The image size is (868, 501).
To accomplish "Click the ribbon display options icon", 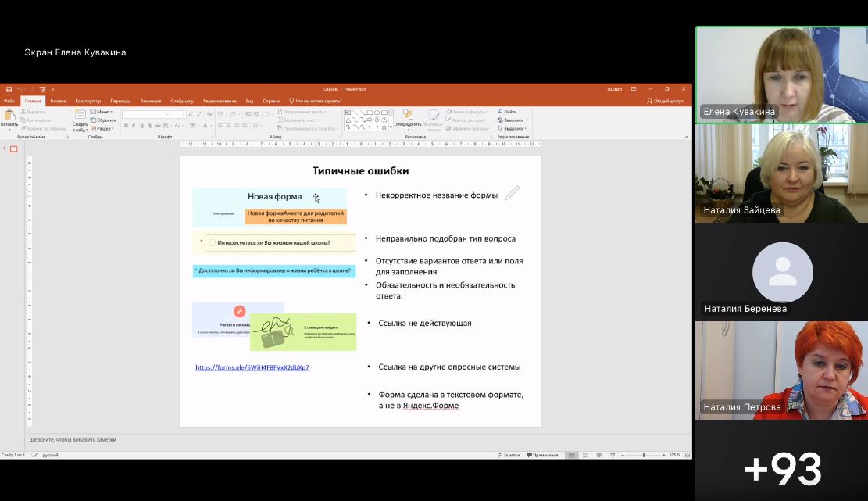I will [x=634, y=89].
